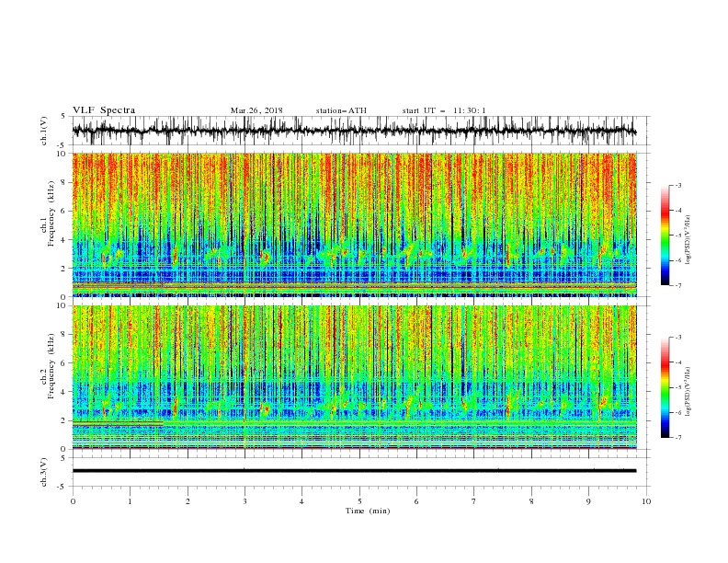Click the upper ch.1 color scale bar
The width and height of the screenshot is (728, 563).
(665, 236)
